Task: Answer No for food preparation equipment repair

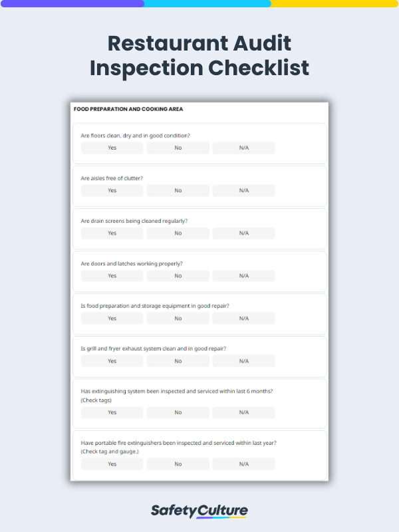Action: (x=178, y=318)
